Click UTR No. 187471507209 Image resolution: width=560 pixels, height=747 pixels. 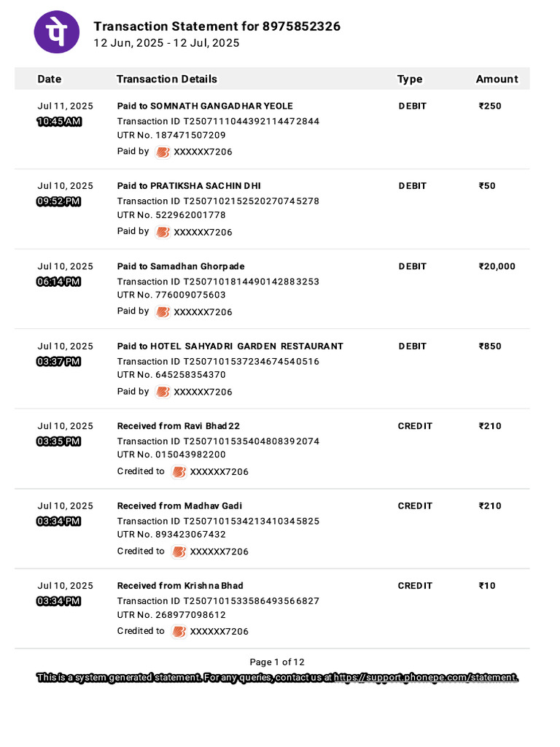pyautogui.click(x=171, y=135)
